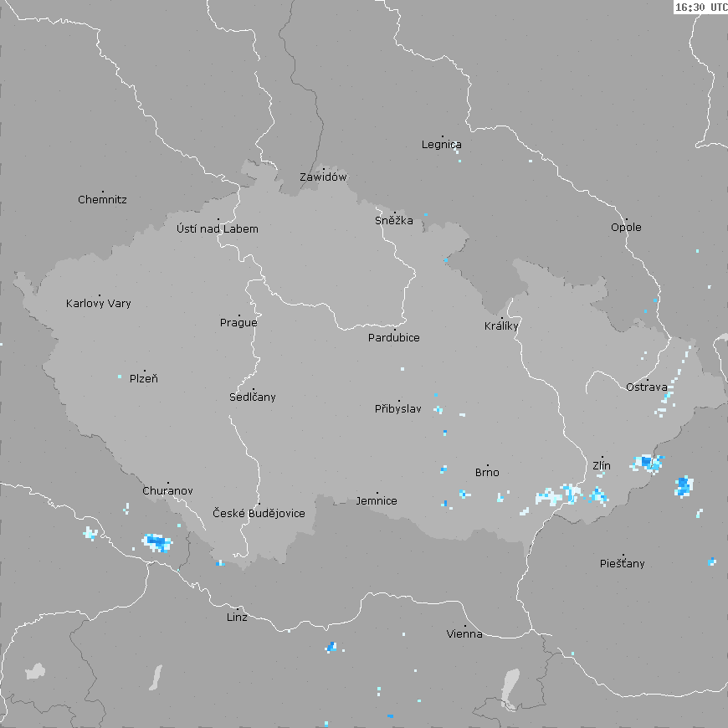Select the České Budějovice label

259,514
